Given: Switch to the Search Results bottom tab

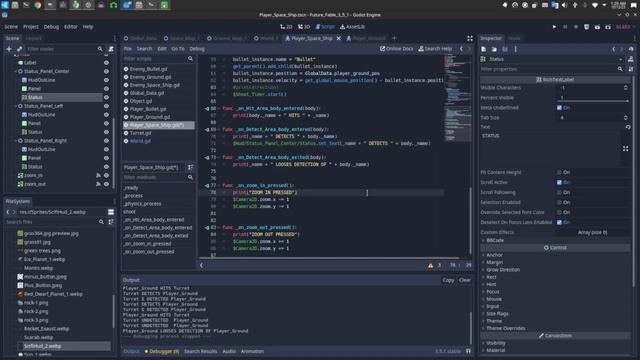Looking at the screenshot, I should pyautogui.click(x=200, y=351).
